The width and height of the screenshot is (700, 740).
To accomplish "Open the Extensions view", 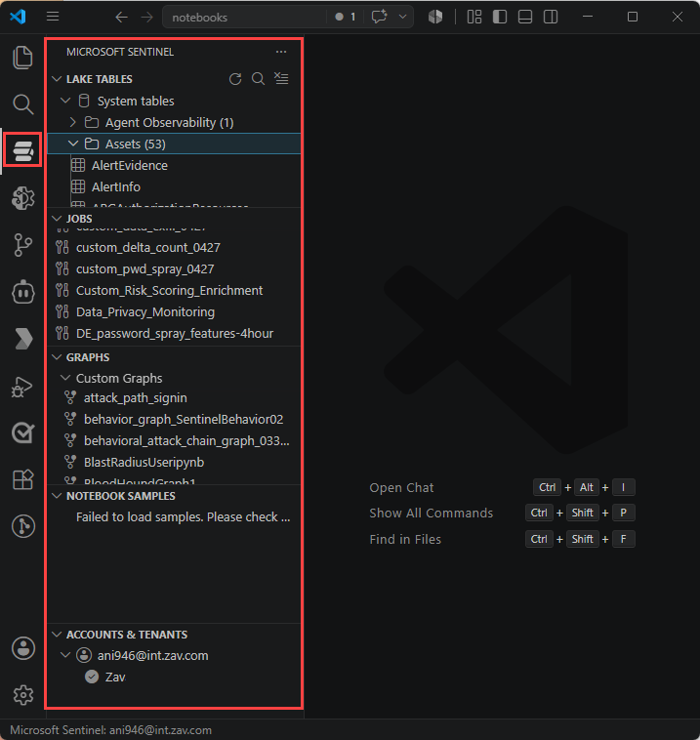I will (x=22, y=479).
